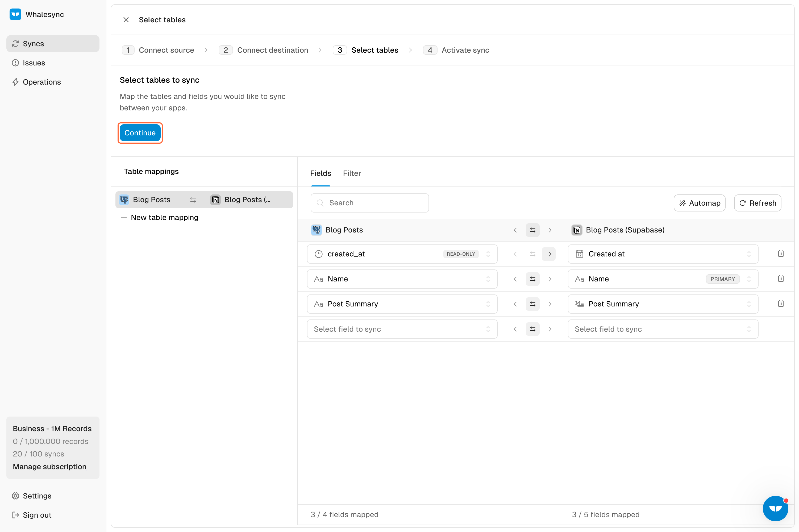The height and width of the screenshot is (532, 799).
Task: Open Issues in the sidebar
Action: click(53, 63)
